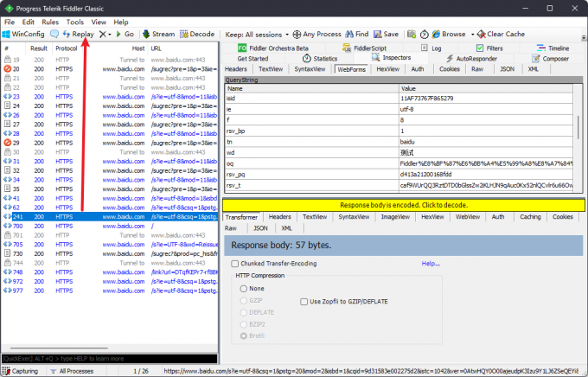Viewport: 588px width, 377px height.
Task: Enable Chunked Transfer-Encoding checkbox
Action: tap(234, 264)
